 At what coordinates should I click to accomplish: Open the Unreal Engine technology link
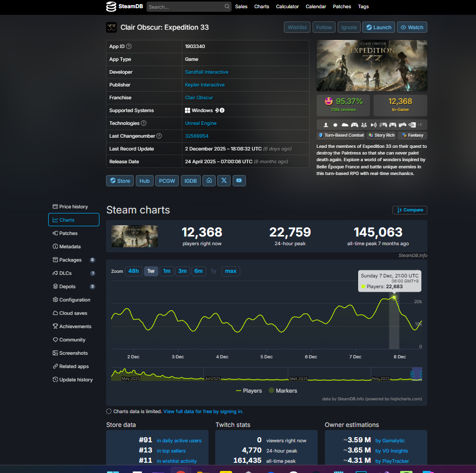point(201,123)
